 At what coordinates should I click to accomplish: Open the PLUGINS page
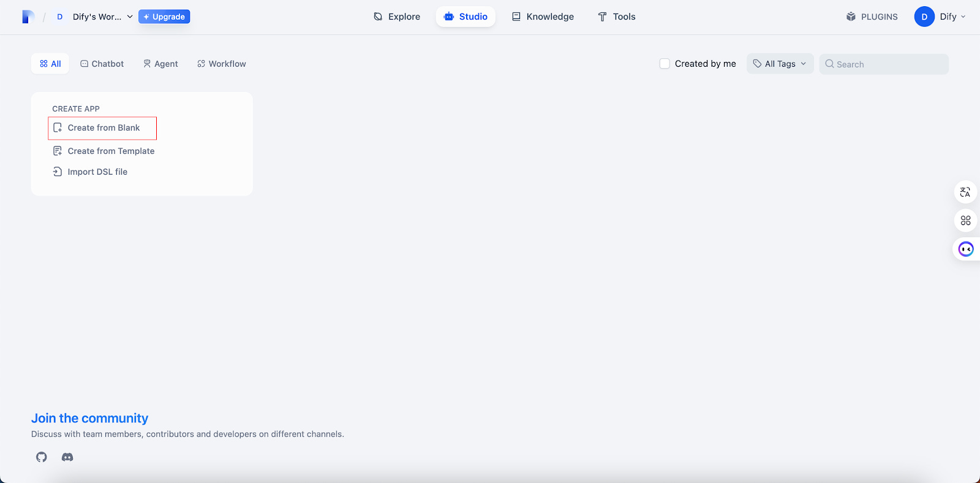click(872, 17)
